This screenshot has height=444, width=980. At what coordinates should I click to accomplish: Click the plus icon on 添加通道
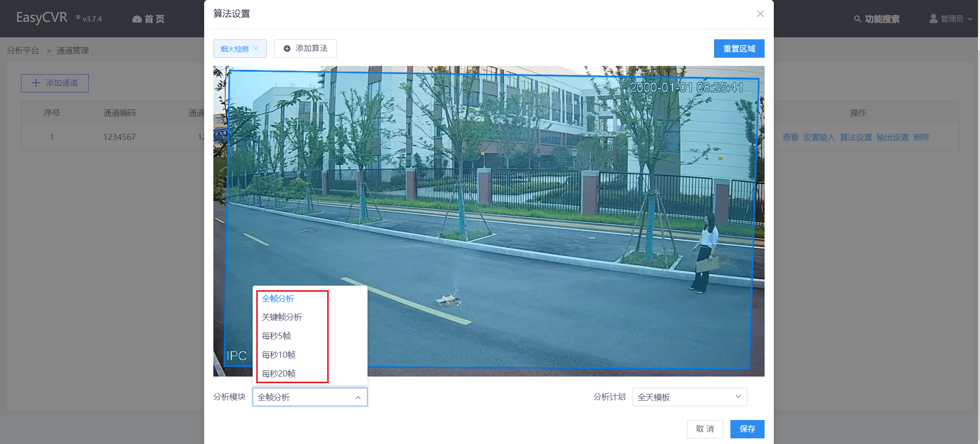36,83
